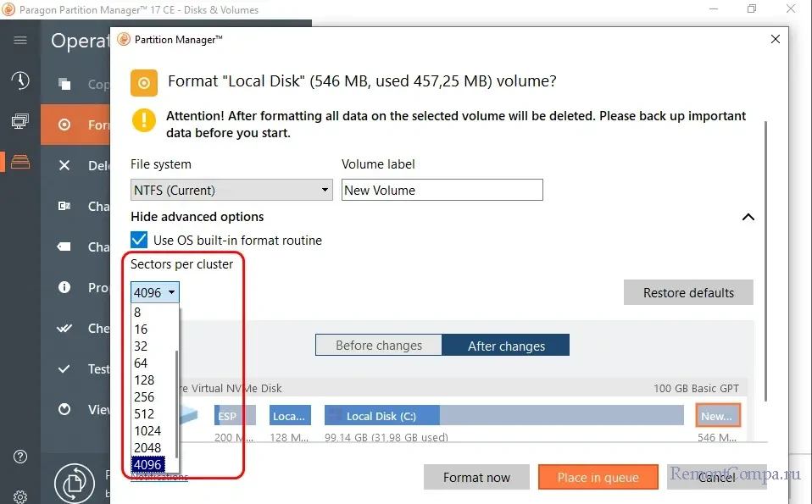
Task: Choose 256 sectors per cluster
Action: [x=153, y=397]
